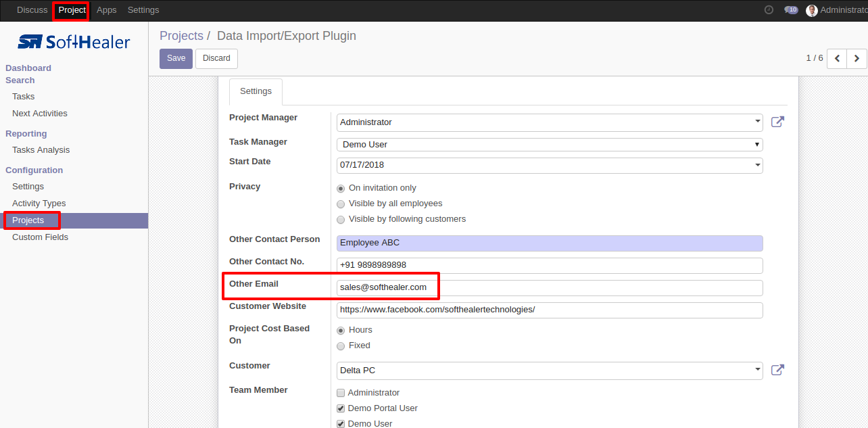This screenshot has width=868, height=428.
Task: Save the project form
Action: click(x=176, y=58)
